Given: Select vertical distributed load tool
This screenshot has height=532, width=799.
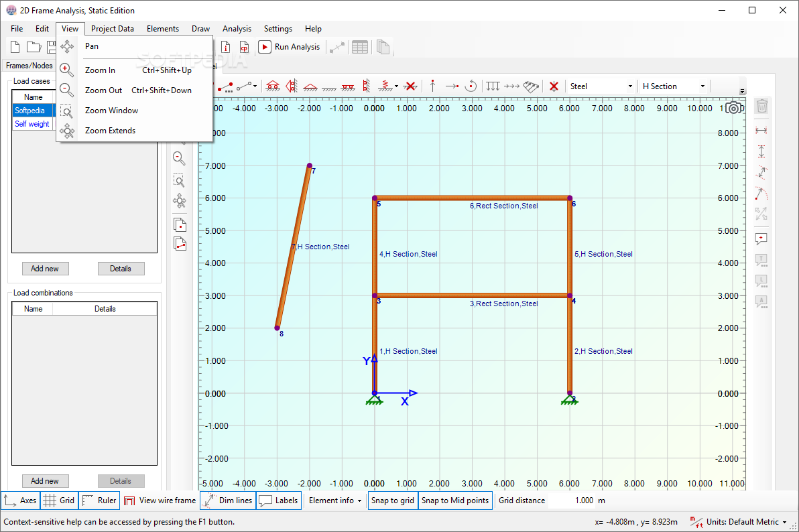Looking at the screenshot, I should pos(493,86).
